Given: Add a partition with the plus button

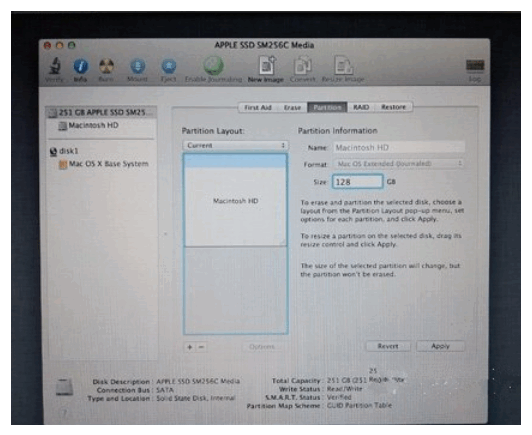Looking at the screenshot, I should click(x=190, y=347).
